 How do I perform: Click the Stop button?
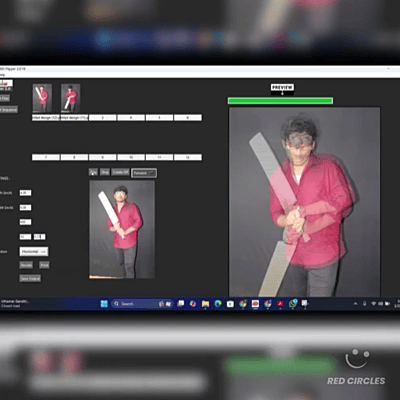click(105, 172)
